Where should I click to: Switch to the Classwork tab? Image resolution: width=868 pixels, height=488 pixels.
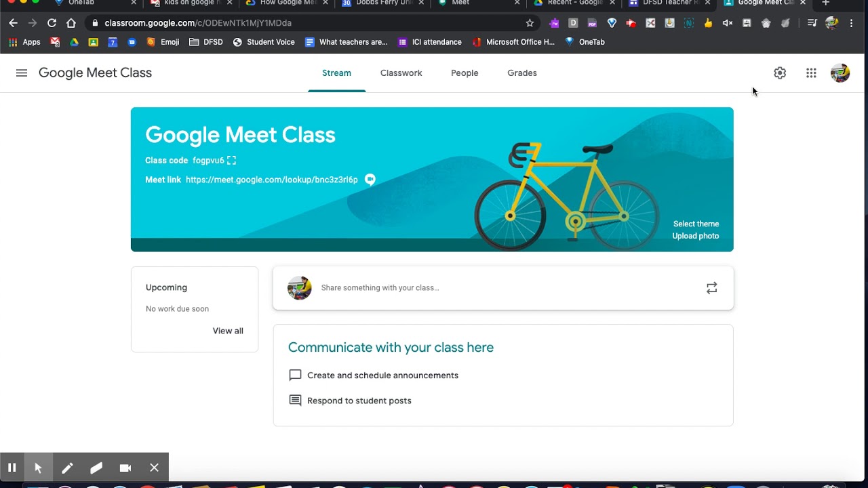(401, 73)
